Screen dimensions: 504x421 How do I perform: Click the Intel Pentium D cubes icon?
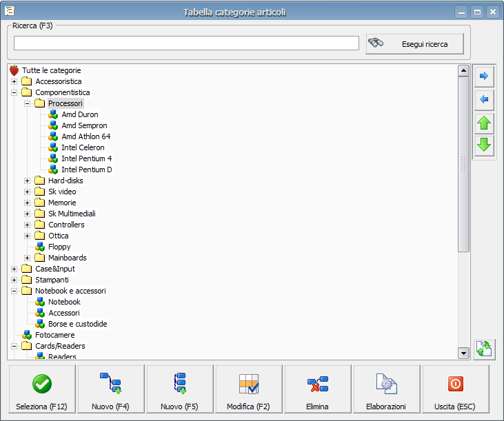(x=53, y=170)
